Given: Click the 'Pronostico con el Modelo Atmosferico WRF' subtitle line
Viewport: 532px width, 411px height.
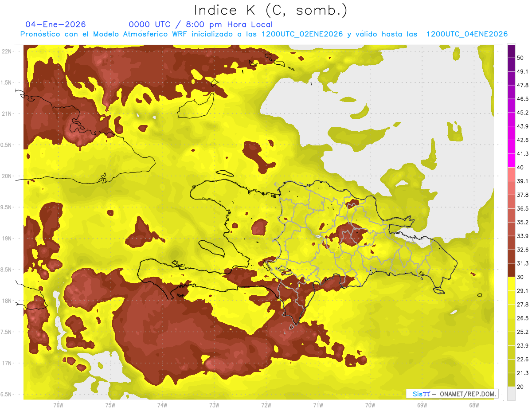Looking at the screenshot, I should (264, 34).
